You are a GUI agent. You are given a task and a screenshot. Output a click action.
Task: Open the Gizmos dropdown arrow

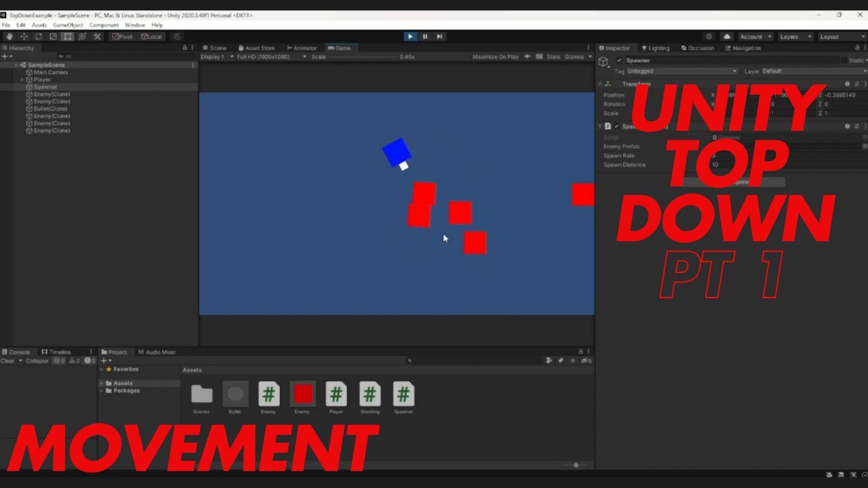590,57
